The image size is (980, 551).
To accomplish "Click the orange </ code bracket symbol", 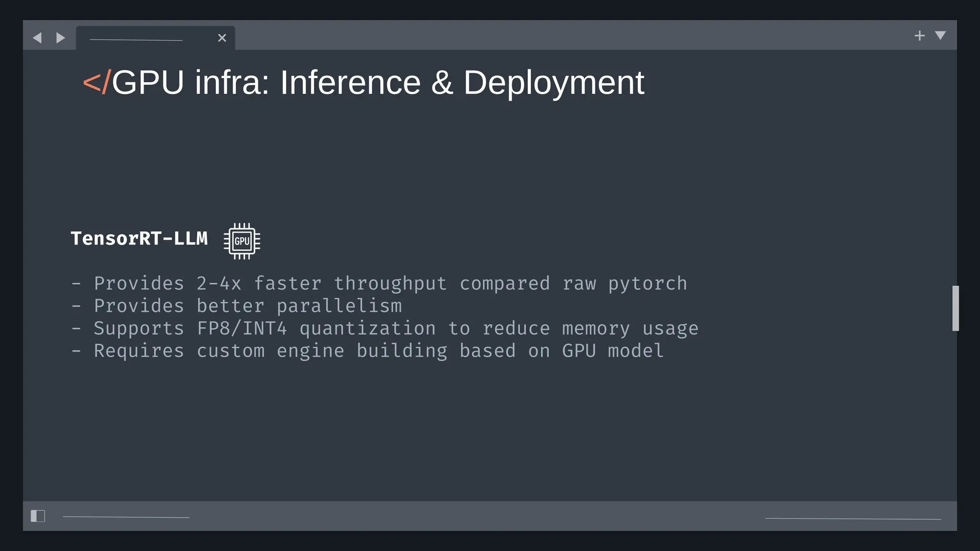I will pyautogui.click(x=97, y=83).
